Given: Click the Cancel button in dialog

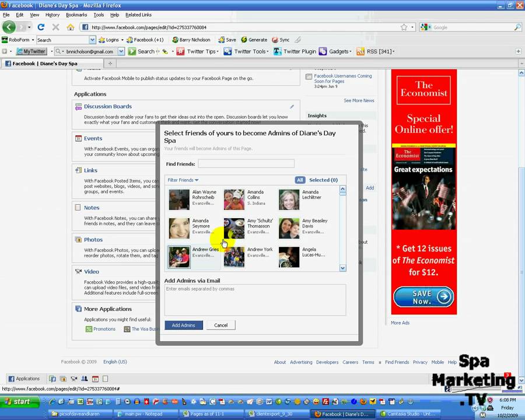Looking at the screenshot, I should click(220, 325).
